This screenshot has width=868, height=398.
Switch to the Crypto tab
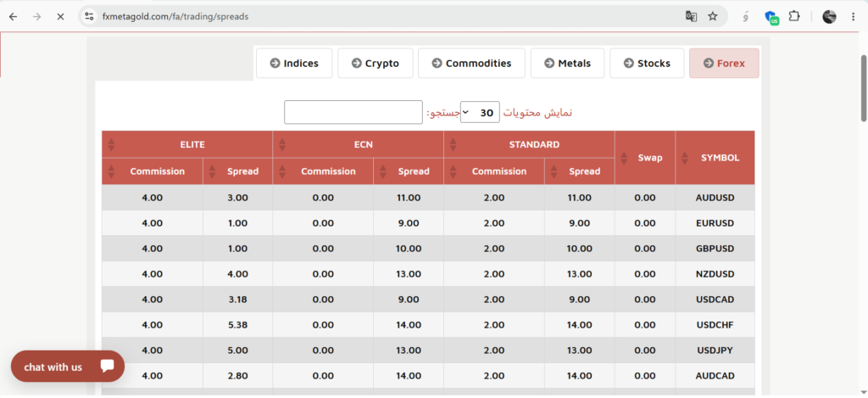point(375,63)
